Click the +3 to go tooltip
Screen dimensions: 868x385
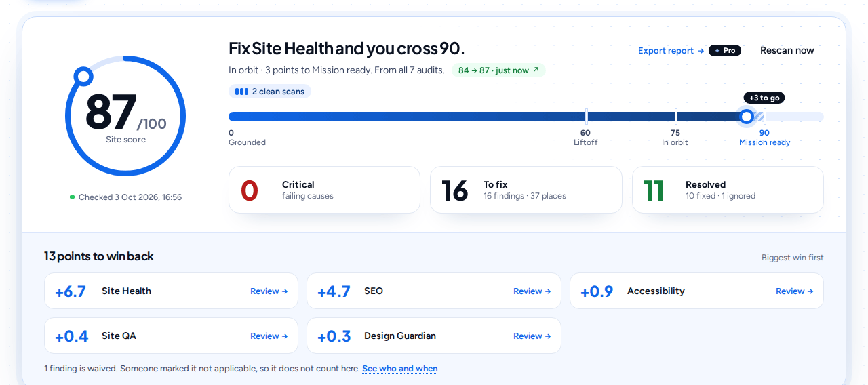point(764,98)
